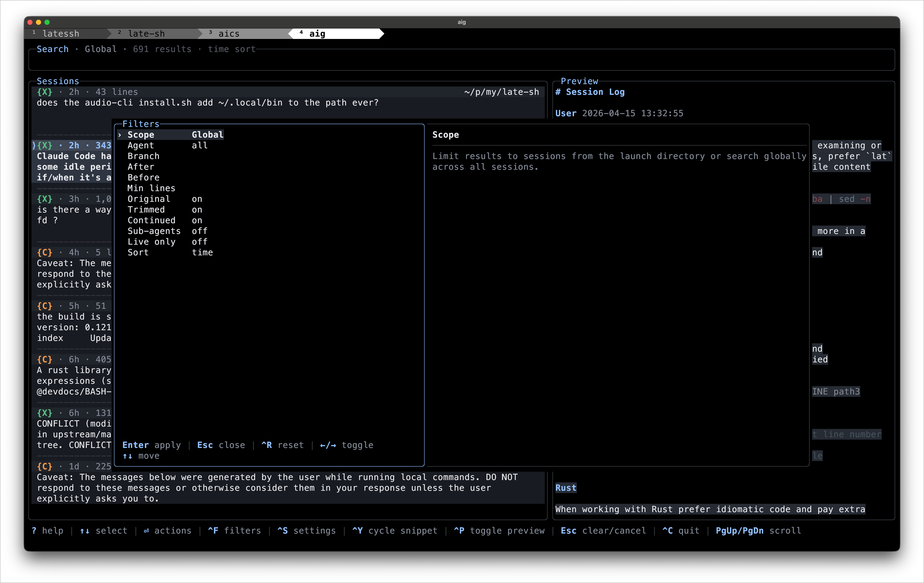Click the green macOS zoom button
The width and height of the screenshot is (924, 583).
[x=47, y=22]
